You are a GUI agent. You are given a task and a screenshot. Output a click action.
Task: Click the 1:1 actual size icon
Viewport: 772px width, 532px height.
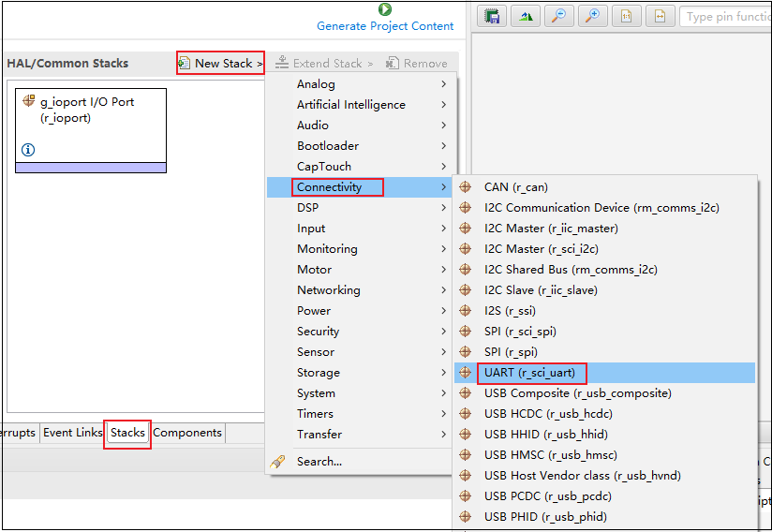pos(627,17)
